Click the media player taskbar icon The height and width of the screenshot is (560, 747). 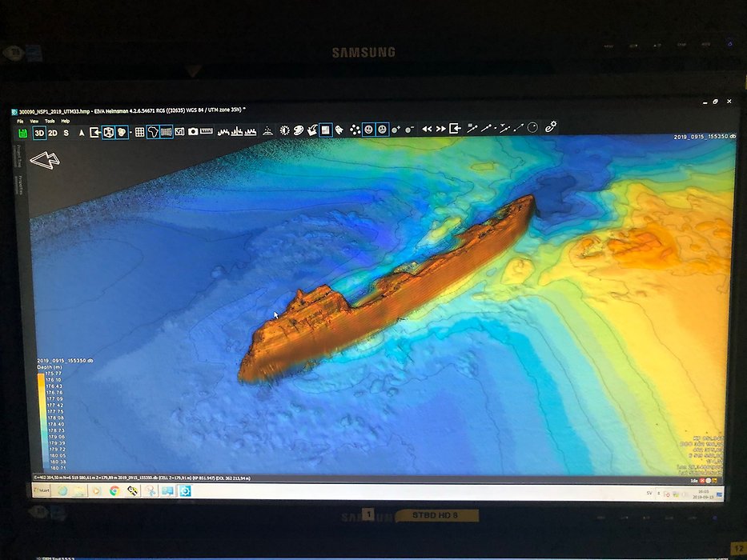pyautogui.click(x=97, y=490)
